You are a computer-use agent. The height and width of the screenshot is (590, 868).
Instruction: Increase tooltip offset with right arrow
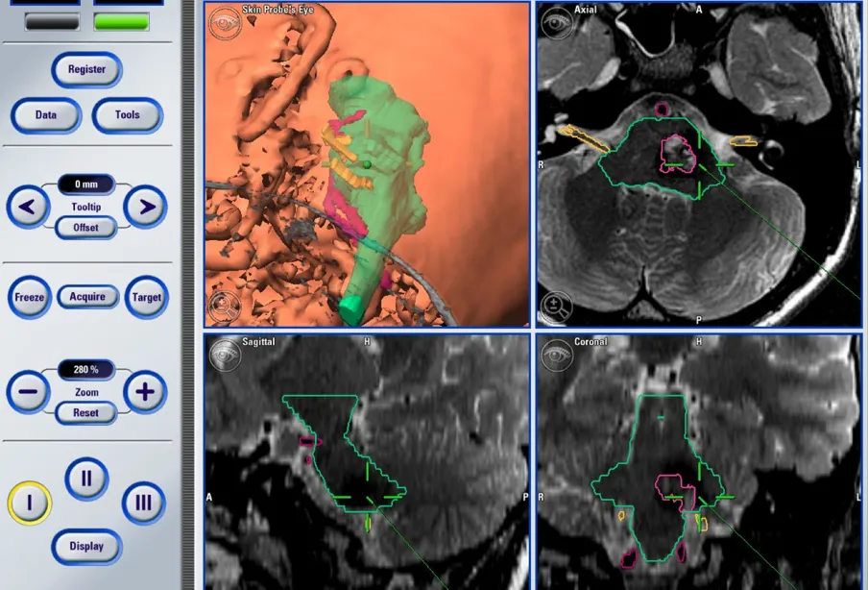145,206
